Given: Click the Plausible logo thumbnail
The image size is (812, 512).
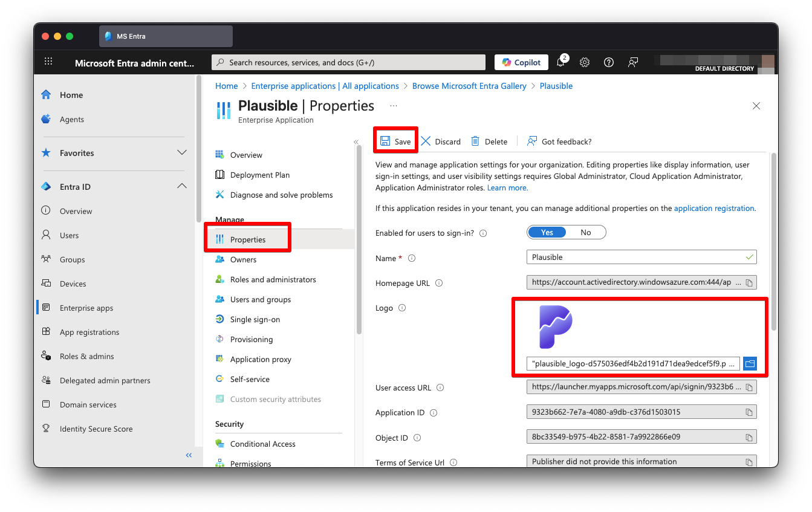Looking at the screenshot, I should point(555,327).
